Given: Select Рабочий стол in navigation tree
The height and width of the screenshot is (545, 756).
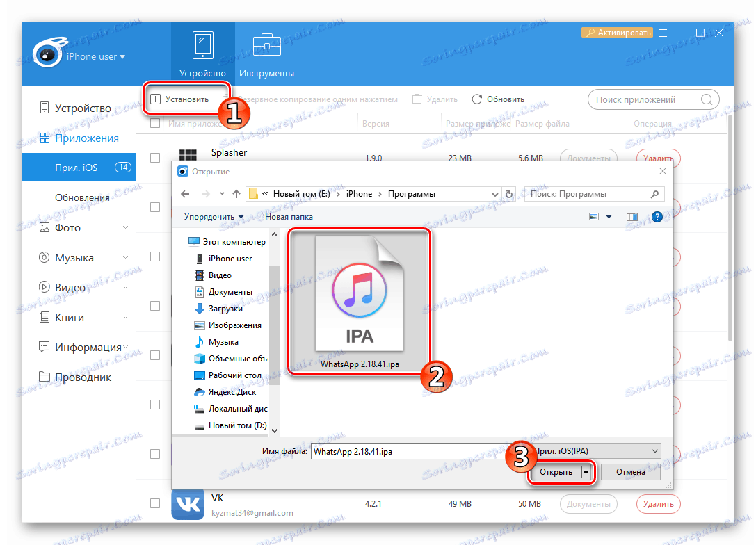Looking at the screenshot, I should [x=227, y=375].
